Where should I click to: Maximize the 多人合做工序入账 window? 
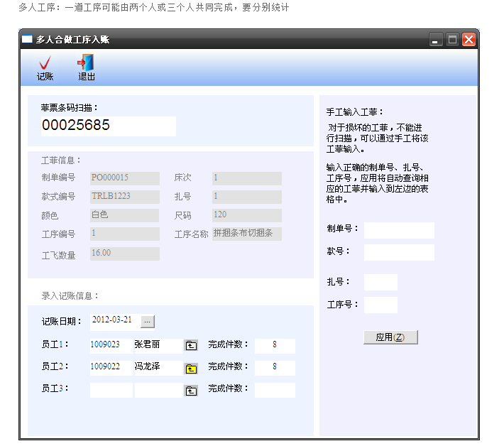[x=452, y=40]
